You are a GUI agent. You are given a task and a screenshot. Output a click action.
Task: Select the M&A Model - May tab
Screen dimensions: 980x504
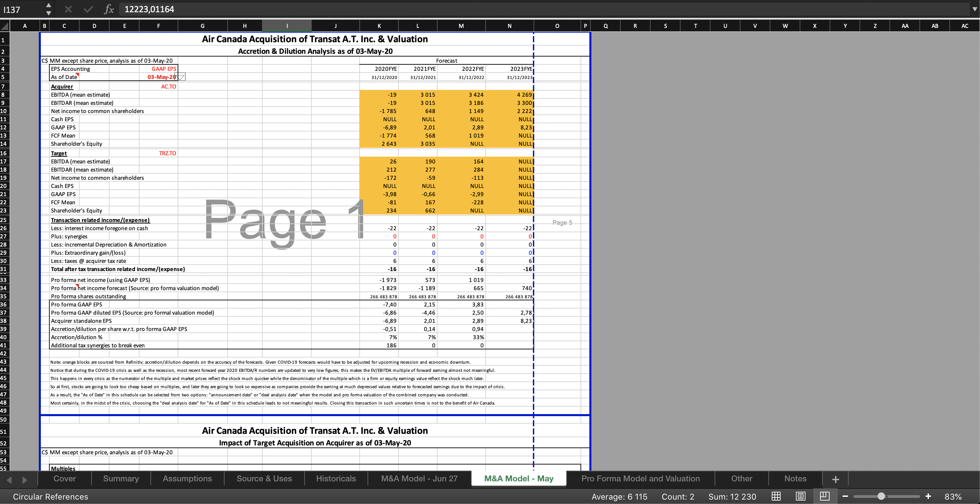coord(519,478)
